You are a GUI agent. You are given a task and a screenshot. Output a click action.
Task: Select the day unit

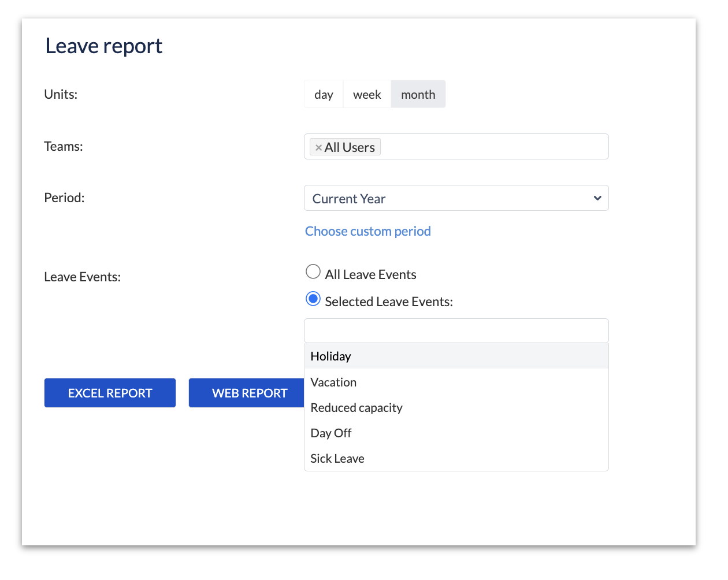pos(324,95)
